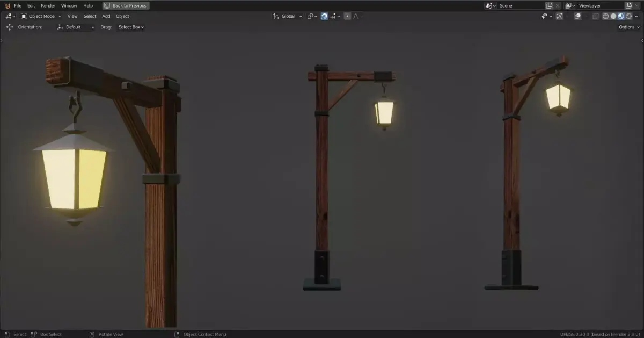Open the Window menu

pyautogui.click(x=69, y=5)
